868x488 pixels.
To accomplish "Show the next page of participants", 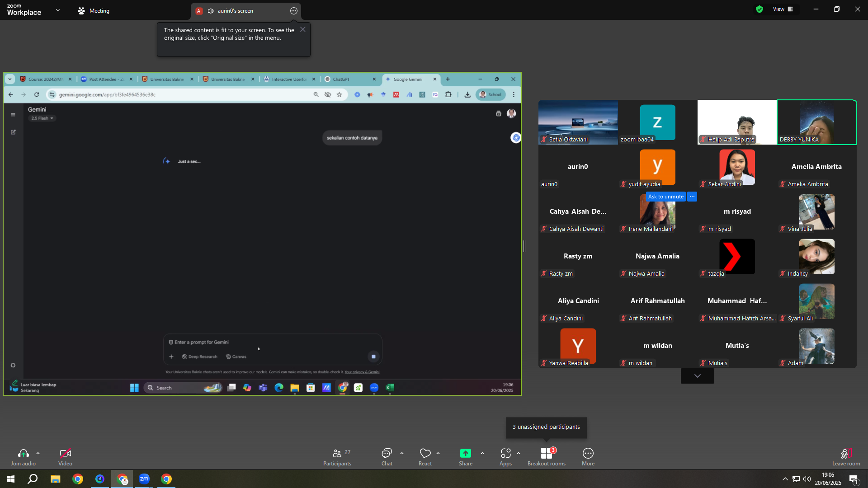I will [x=698, y=376].
